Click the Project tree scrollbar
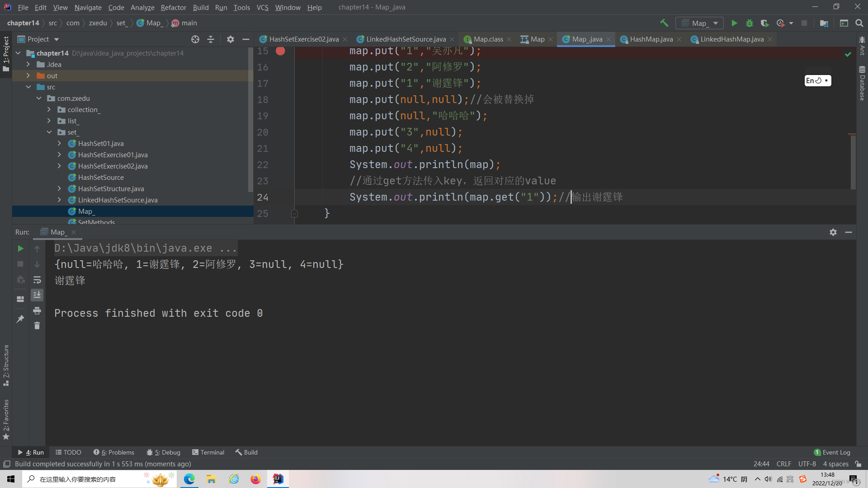 251,120
